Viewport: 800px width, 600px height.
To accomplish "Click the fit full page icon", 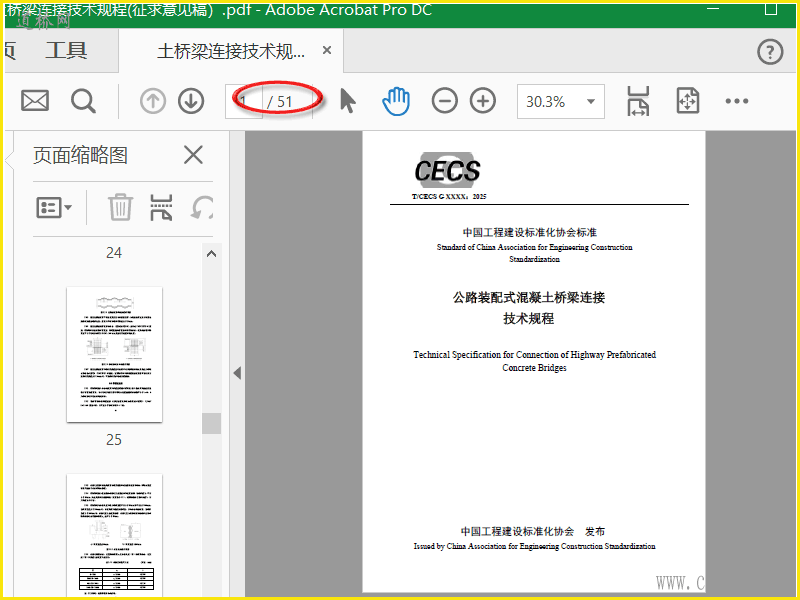I will pyautogui.click(x=687, y=101).
